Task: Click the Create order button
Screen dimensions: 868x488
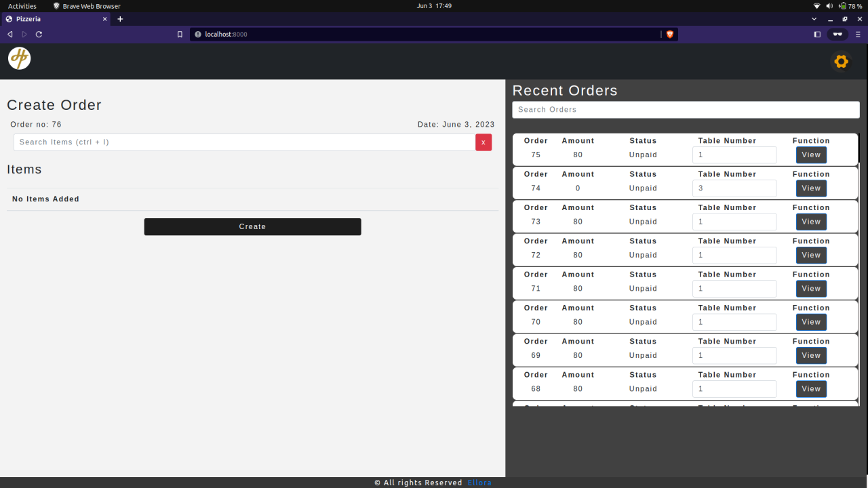Action: (x=252, y=227)
